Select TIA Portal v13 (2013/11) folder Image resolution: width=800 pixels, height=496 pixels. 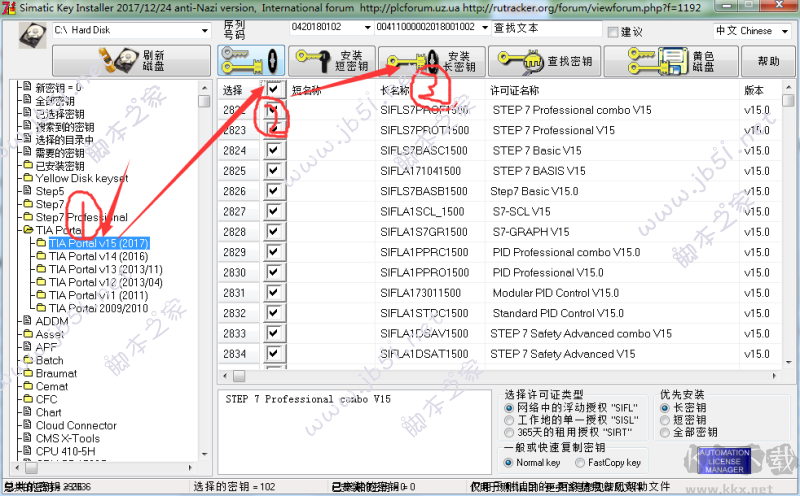pyautogui.click(x=106, y=269)
